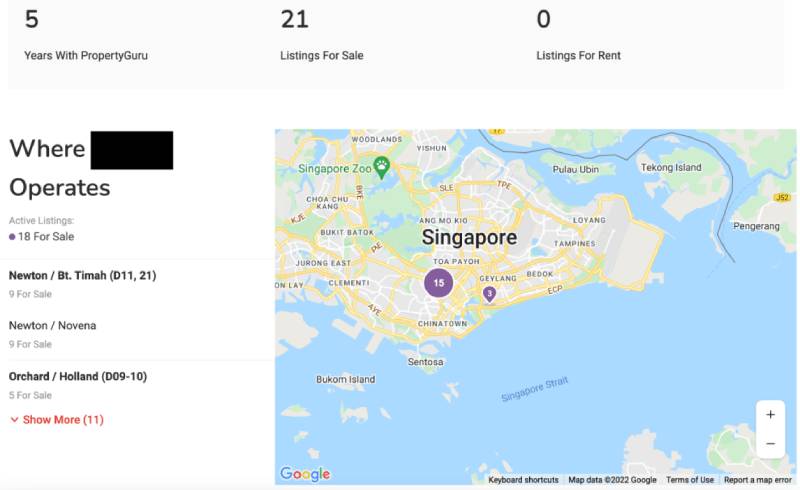
Task: Select Newton / Bt. Timah (D11, 21) area
Action: click(82, 275)
